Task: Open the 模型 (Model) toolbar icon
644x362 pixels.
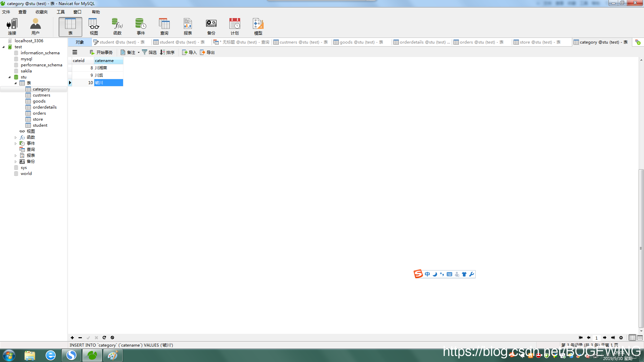Action: click(x=258, y=26)
